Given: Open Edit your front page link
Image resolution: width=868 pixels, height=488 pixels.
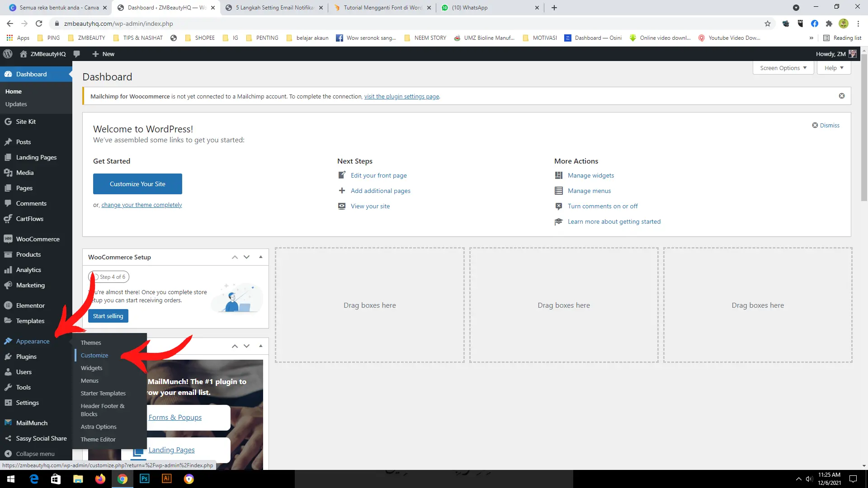Looking at the screenshot, I should [x=378, y=175].
